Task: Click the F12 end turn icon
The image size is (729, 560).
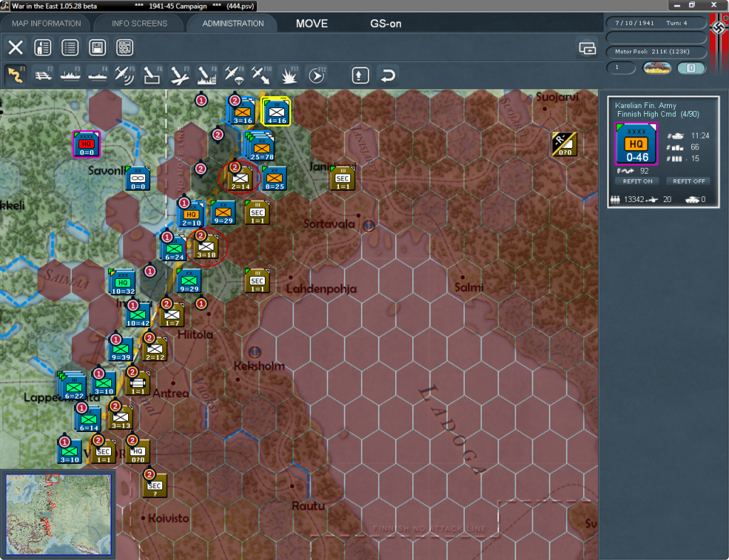Action: point(316,75)
